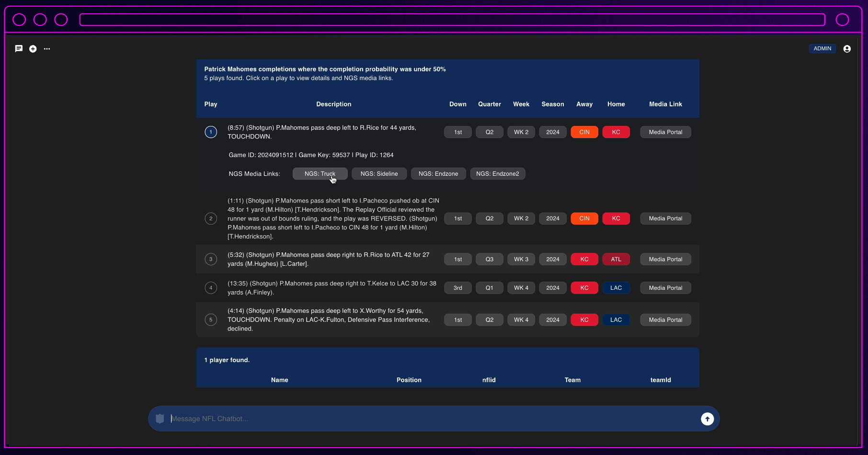The image size is (868, 455).
Task: Open Media Portal for the X.Worthy touchdown
Action: [x=665, y=319]
